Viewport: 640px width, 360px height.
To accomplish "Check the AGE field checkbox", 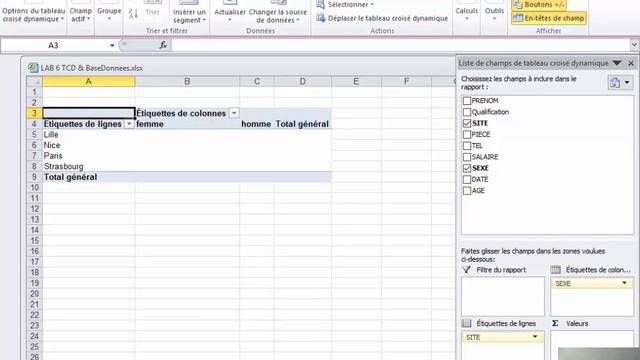I will coord(467,191).
